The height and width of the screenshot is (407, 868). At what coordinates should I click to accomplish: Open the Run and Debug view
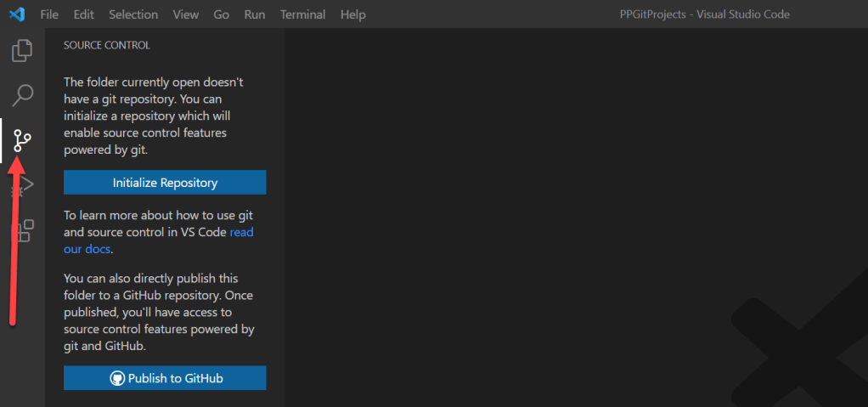click(25, 184)
